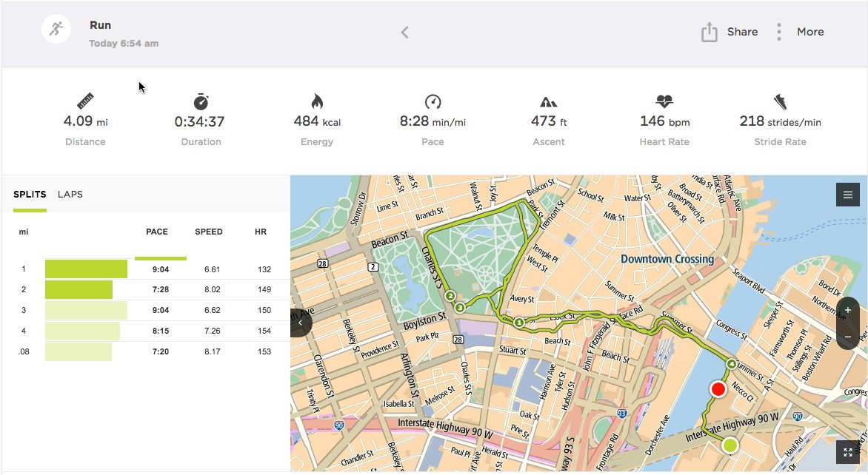Viewport: 868px width, 475px height.
Task: Enter fullscreen map view
Action: (x=847, y=451)
